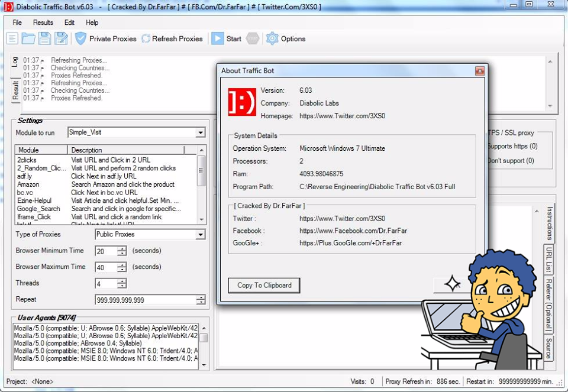Screen dimensions: 568x392
Task: Increase the Threads spinner value
Action: coord(122,281)
